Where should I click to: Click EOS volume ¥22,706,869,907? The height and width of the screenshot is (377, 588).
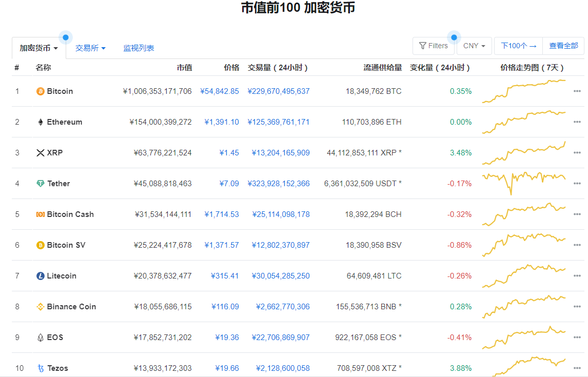(281, 338)
